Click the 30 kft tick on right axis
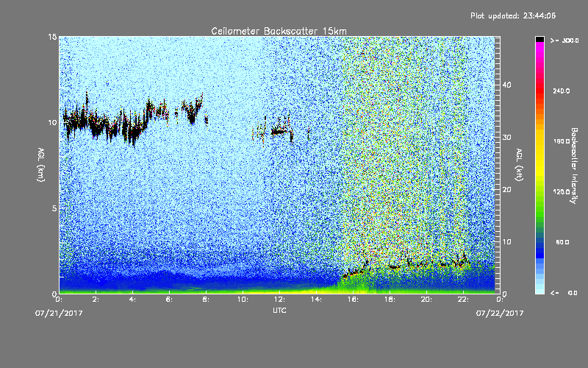 [506, 138]
